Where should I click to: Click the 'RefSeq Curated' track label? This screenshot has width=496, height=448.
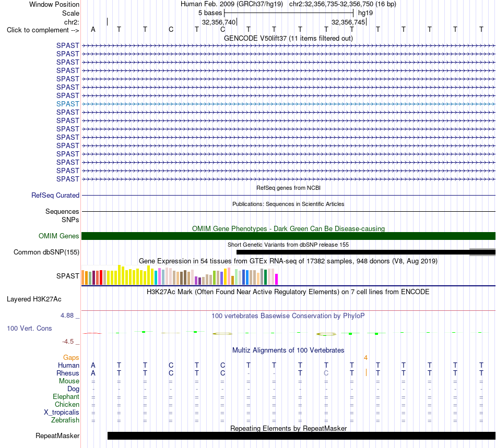[x=55, y=195]
